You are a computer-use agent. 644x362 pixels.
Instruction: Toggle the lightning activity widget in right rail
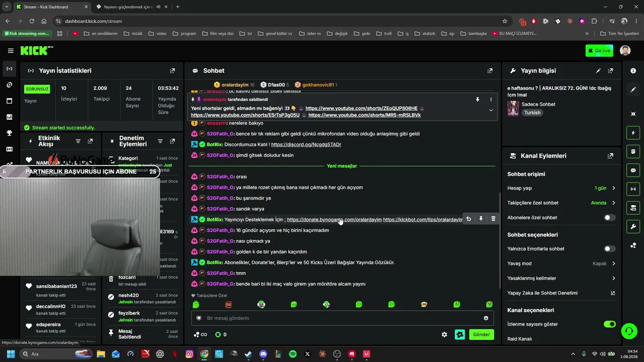(x=633, y=133)
